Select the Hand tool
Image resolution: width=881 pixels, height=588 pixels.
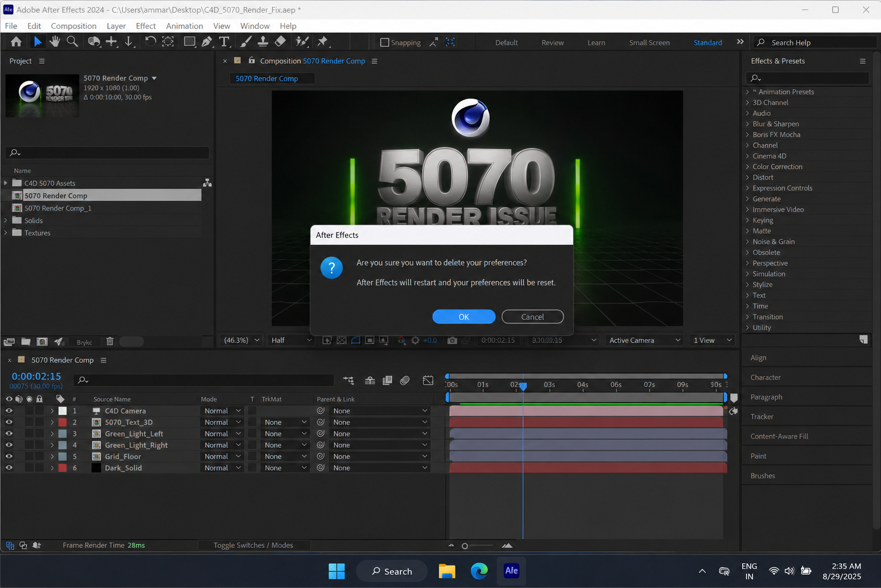(55, 41)
